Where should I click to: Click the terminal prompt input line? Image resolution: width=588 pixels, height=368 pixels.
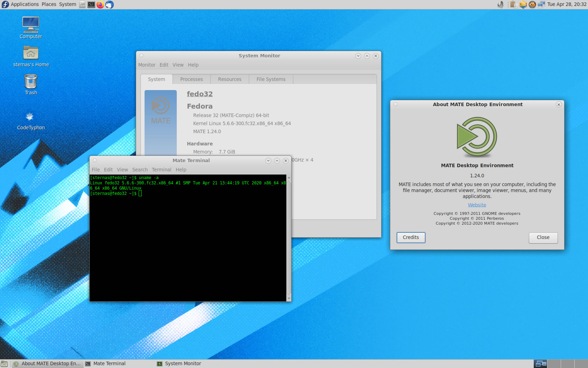(116, 193)
